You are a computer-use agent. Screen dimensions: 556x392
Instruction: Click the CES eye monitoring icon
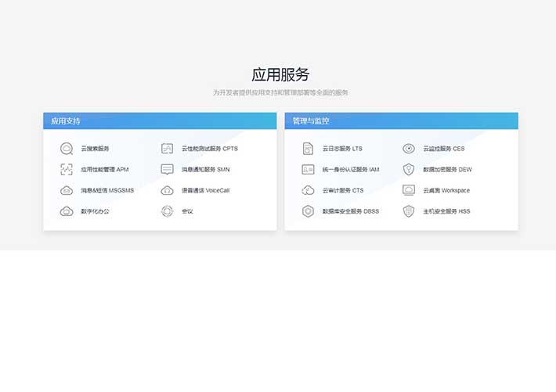[x=409, y=149]
